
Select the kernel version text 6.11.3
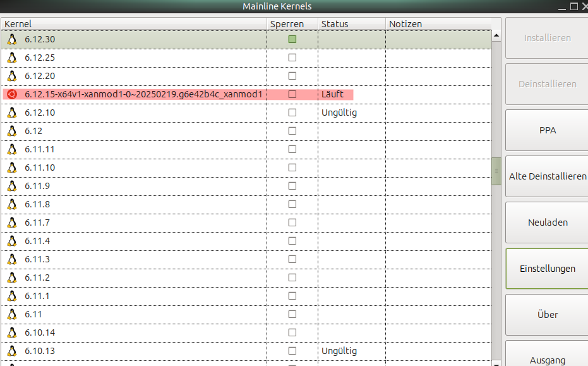[x=37, y=259]
